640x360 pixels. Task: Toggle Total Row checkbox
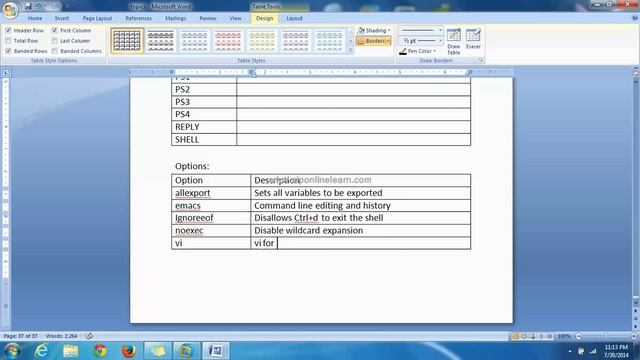coord(8,41)
